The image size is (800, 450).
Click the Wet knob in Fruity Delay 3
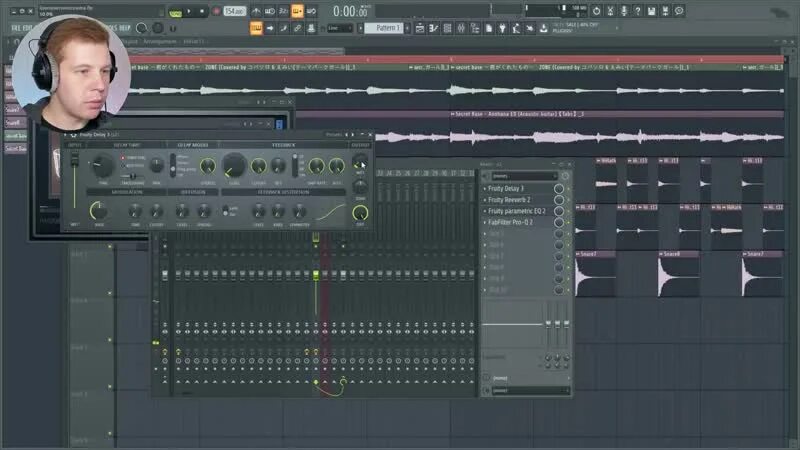(360, 162)
